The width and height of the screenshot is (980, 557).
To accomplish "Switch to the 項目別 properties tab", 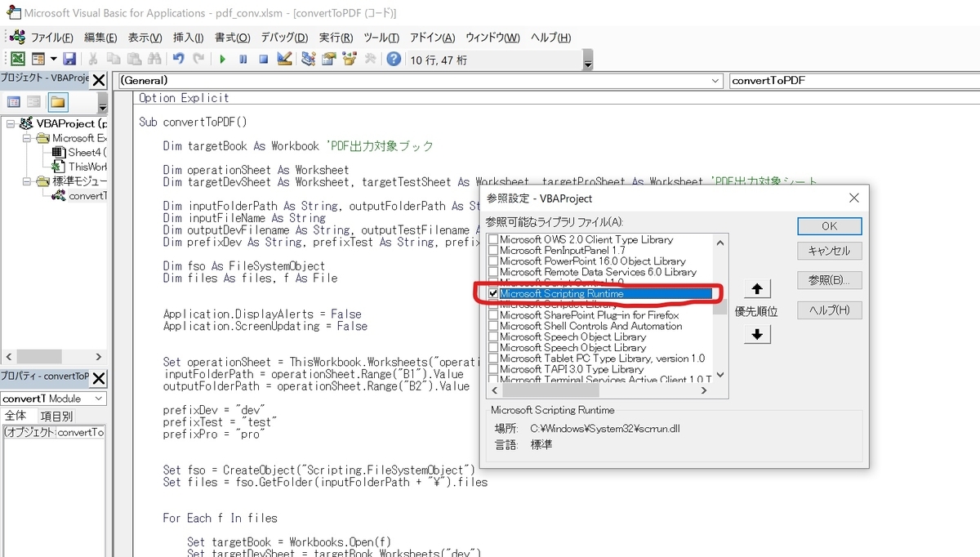I will [x=56, y=416].
